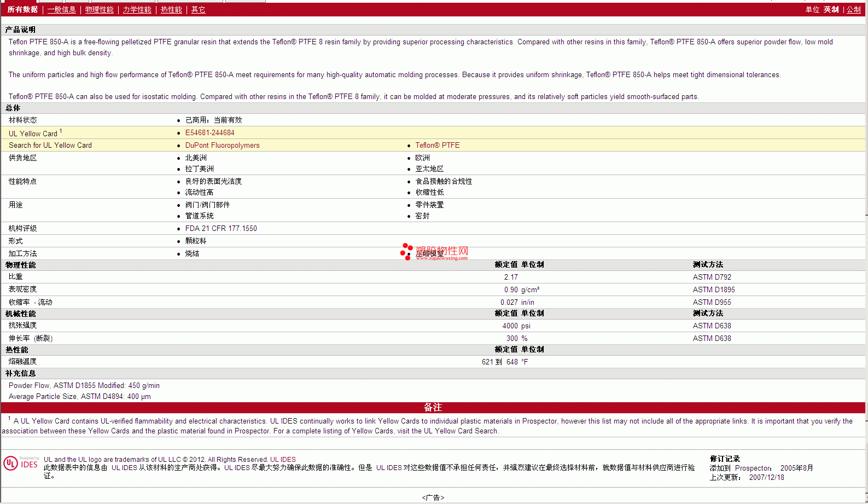
Task: Click the Powder Flow 450 g/min line
Action: pyautogui.click(x=84, y=385)
